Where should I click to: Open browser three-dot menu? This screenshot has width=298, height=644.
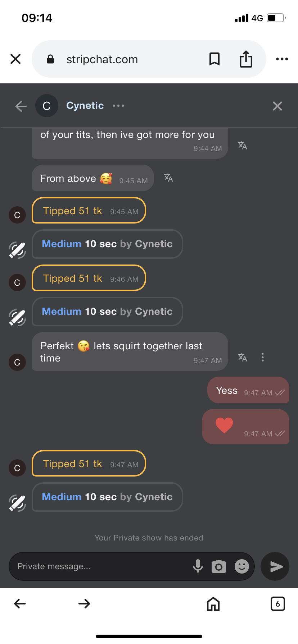point(282,59)
